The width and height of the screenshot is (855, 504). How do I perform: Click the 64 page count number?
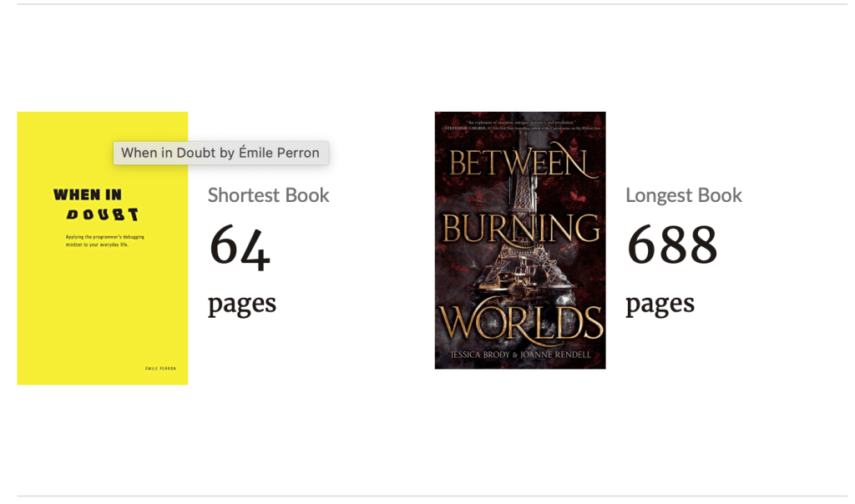point(240,248)
